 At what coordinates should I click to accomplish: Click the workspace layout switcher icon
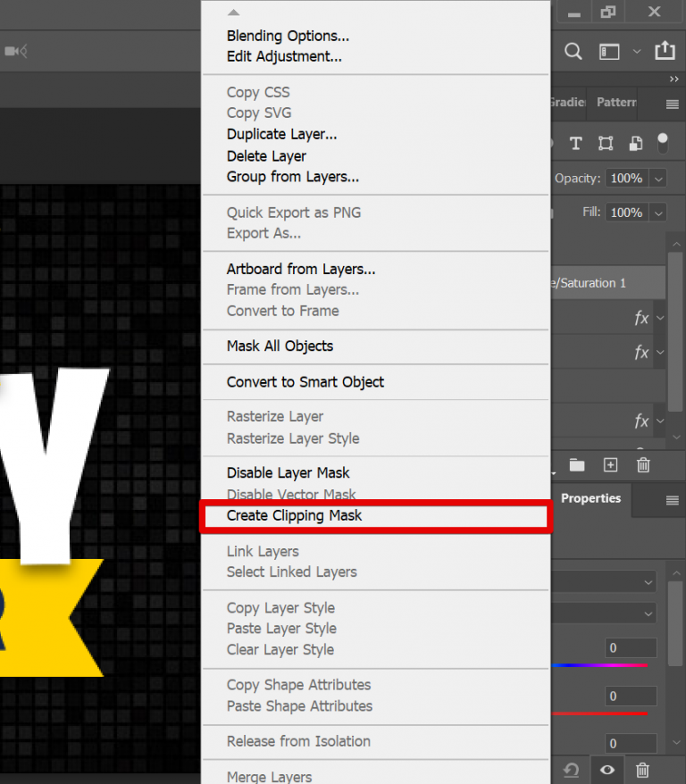pyautogui.click(x=609, y=51)
